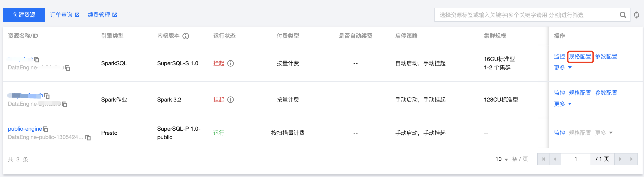Show suspended status info for SparkSQL engine

(x=231, y=63)
